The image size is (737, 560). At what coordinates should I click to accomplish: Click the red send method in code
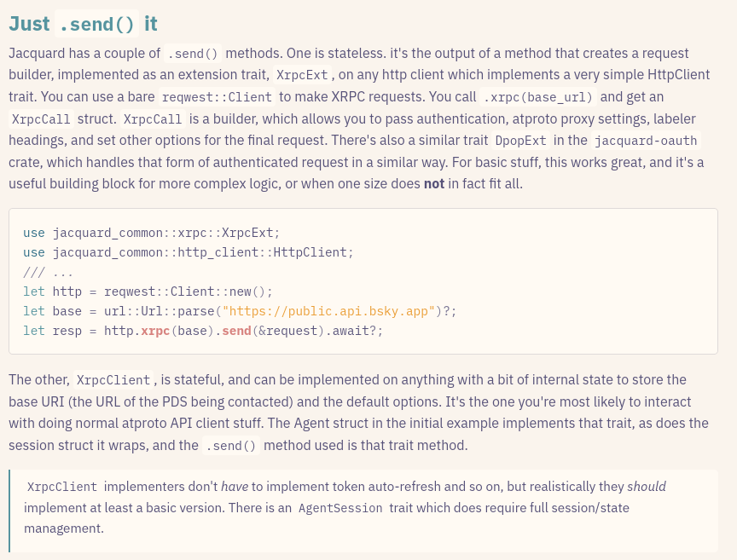pos(236,331)
